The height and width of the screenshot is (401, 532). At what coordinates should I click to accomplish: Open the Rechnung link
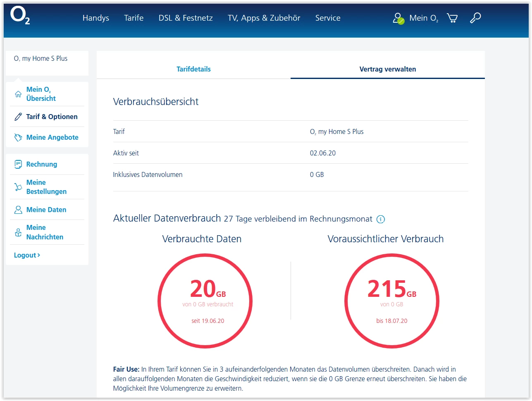(42, 164)
